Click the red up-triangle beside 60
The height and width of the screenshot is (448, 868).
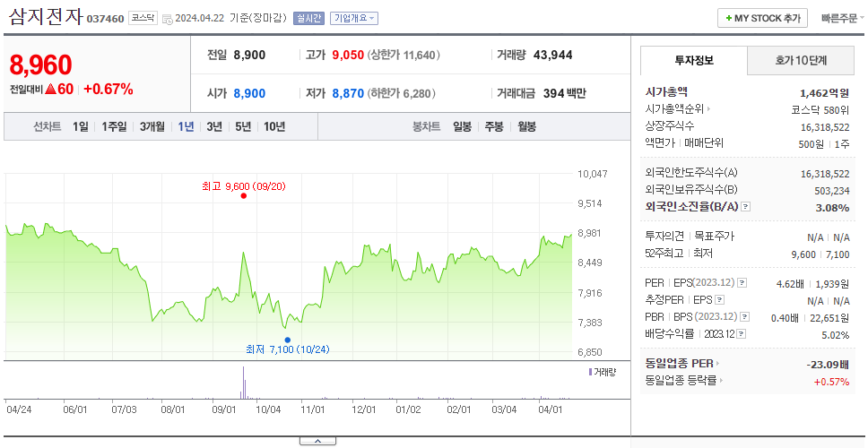50,89
